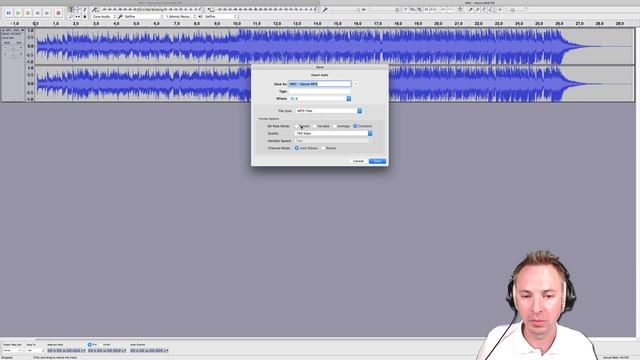
Task: Open the Where folder dropdown
Action: point(320,99)
